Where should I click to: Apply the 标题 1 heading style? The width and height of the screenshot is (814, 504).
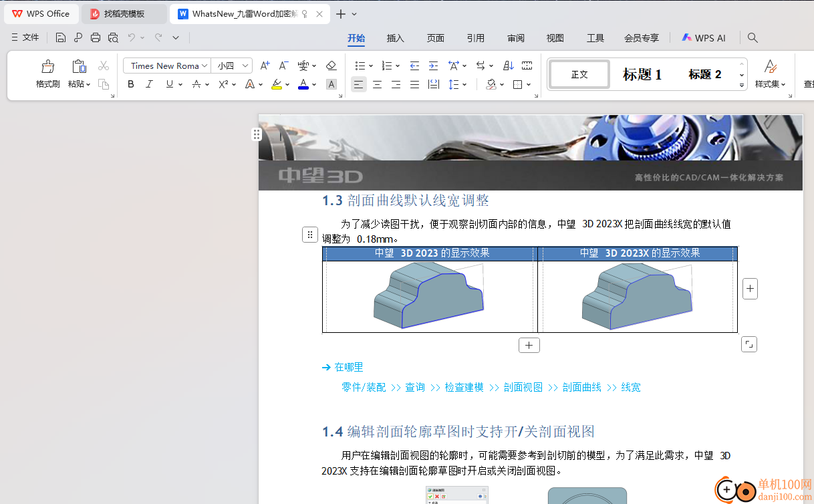point(642,74)
